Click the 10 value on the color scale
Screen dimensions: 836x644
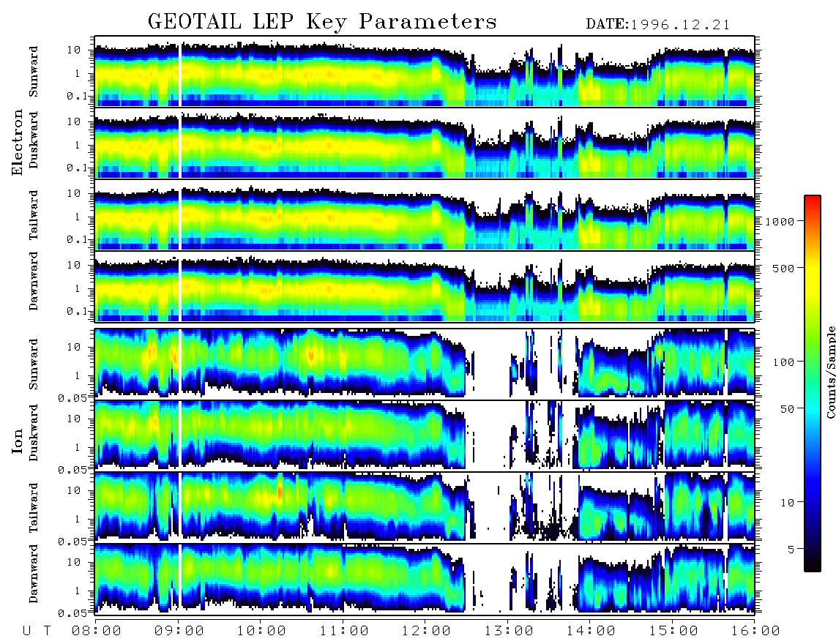point(787,503)
